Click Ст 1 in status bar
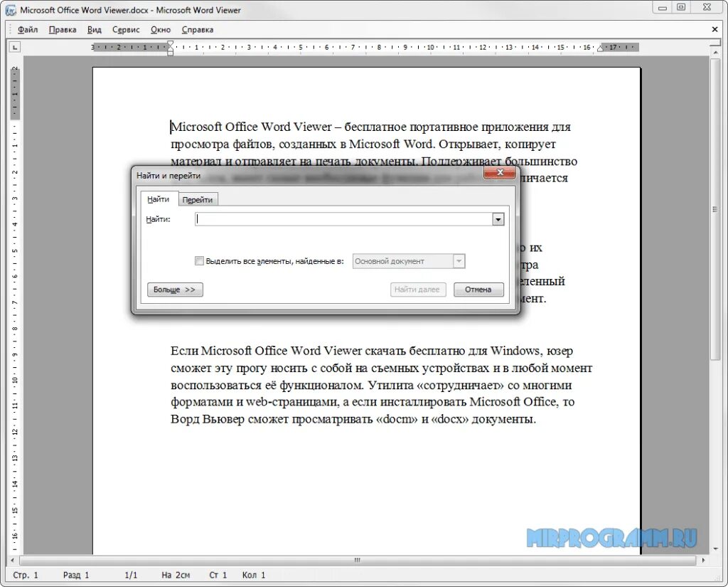Screen dimensions: 728x587 218,576
